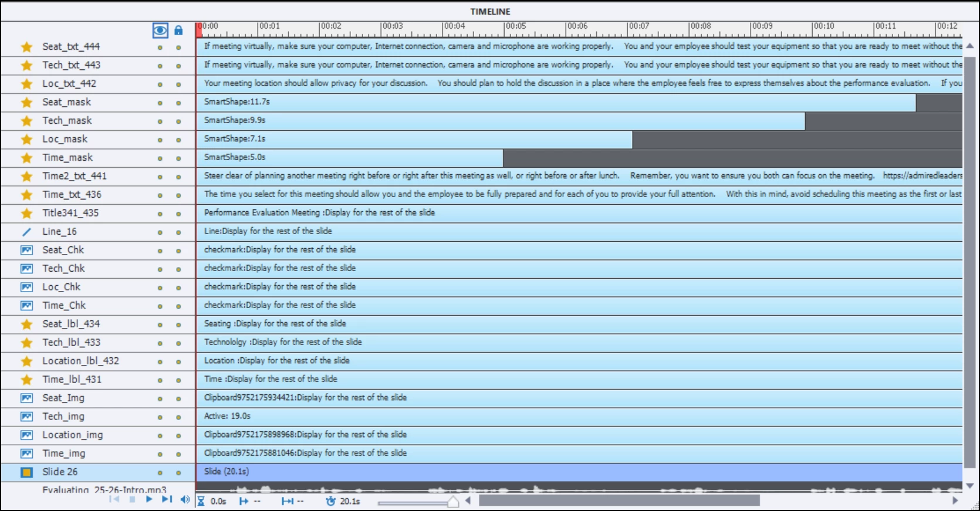Image resolution: width=980 pixels, height=511 pixels.
Task: Lock the Time_lbl_431 layer
Action: 178,380
